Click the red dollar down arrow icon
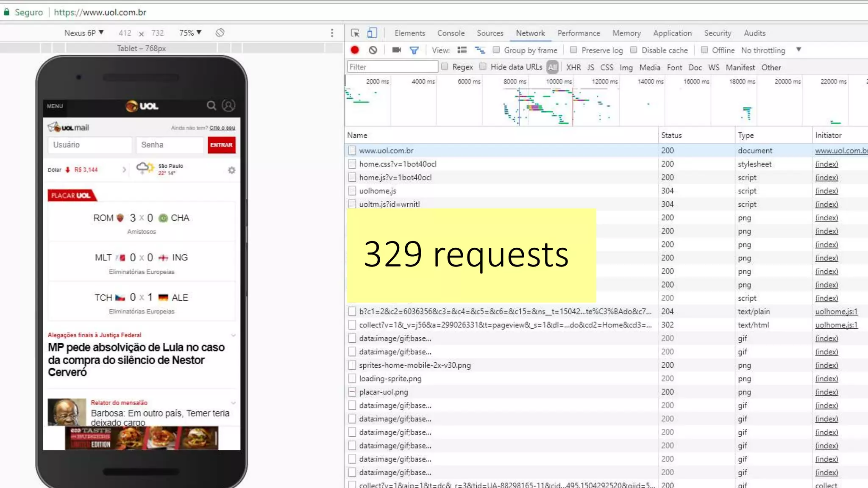This screenshot has height=488, width=868. (67, 169)
